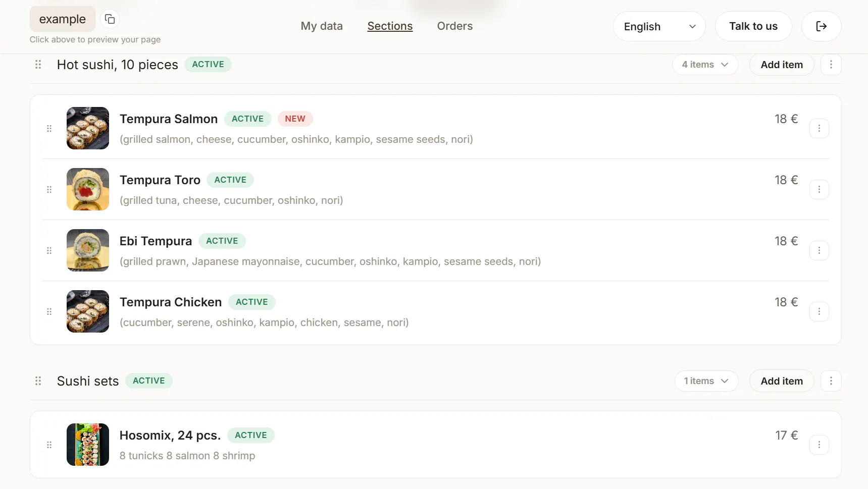Click the logout icon button

pos(821,26)
